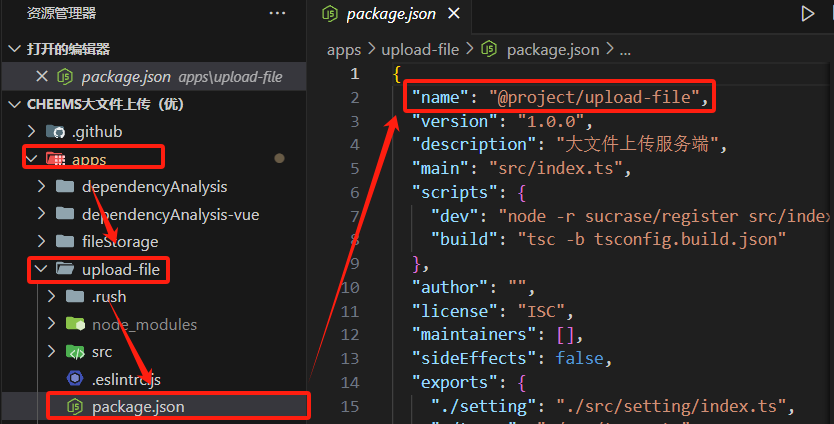Click the 资源管理器 explorer title
Viewport: 834px width, 424px height.
click(x=62, y=13)
